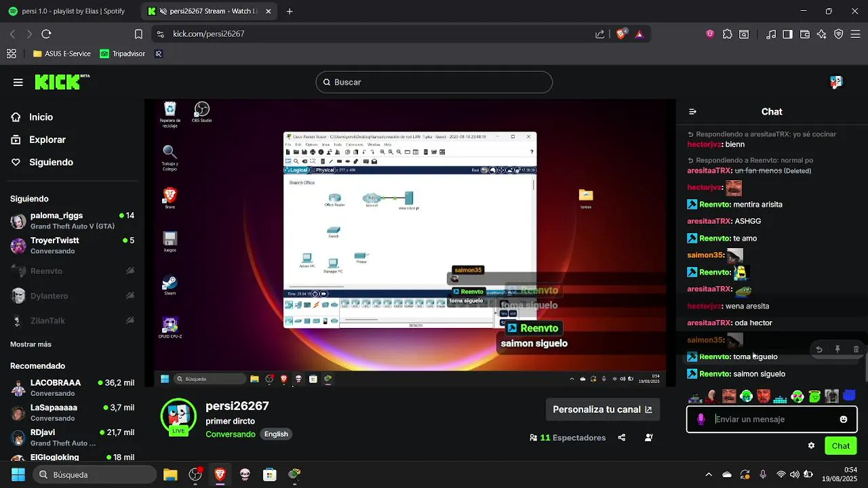Open chat settings gear icon
Viewport: 868px width, 488px height.
(811, 446)
